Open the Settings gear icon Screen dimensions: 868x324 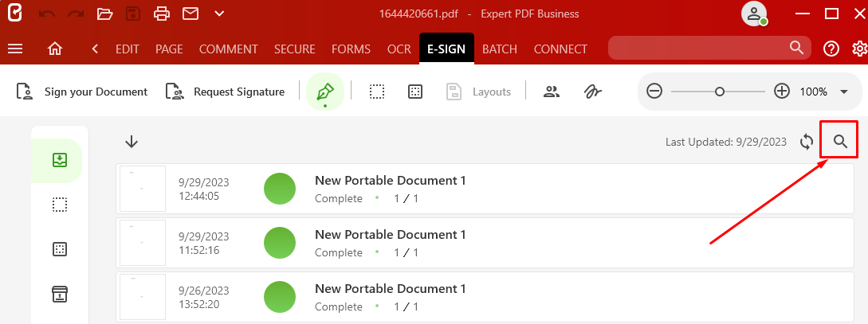point(860,49)
